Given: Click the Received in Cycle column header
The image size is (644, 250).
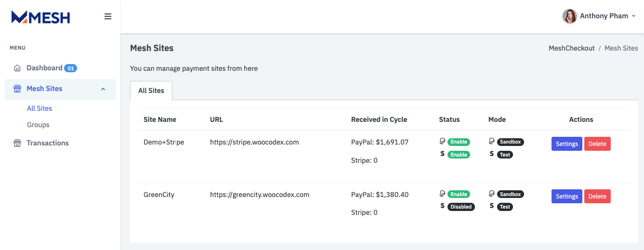Looking at the screenshot, I should tap(379, 119).
